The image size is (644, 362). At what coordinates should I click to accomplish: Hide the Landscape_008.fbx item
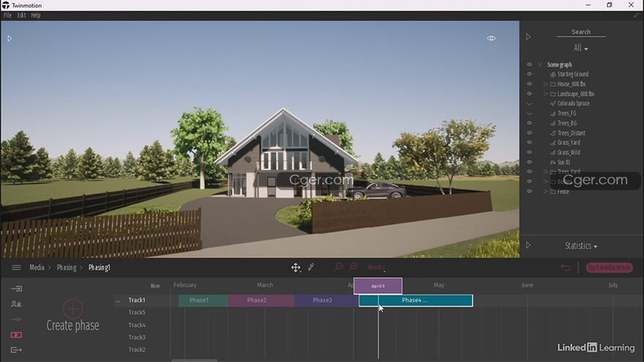pyautogui.click(x=529, y=94)
